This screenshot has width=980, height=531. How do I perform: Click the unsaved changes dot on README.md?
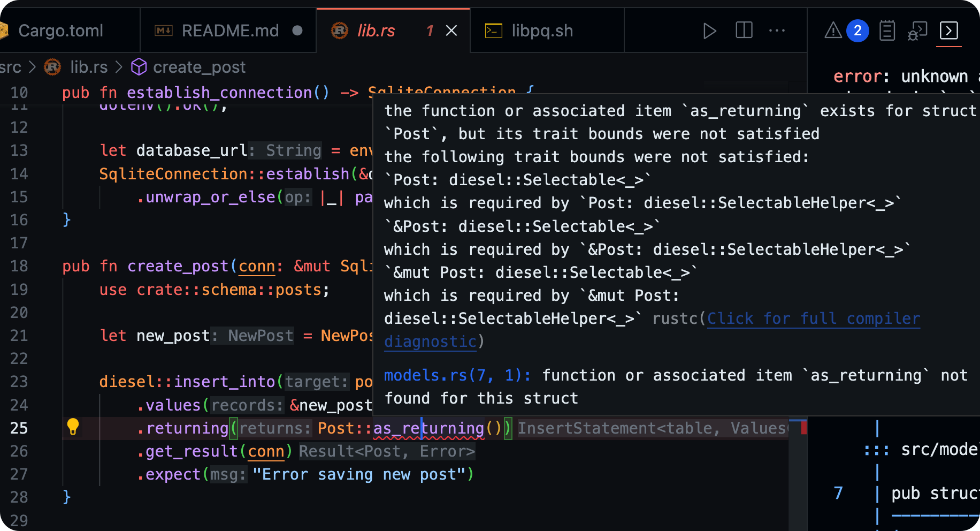297,31
